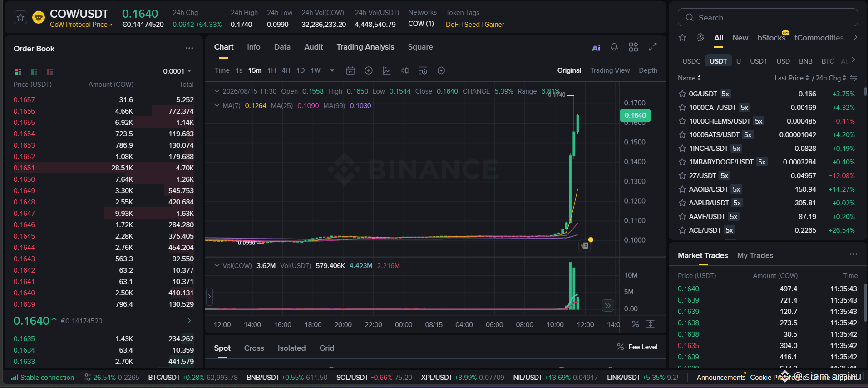The height and width of the screenshot is (388, 868).
Task: Favorite COW/USDT with the star icon
Action: [20, 18]
